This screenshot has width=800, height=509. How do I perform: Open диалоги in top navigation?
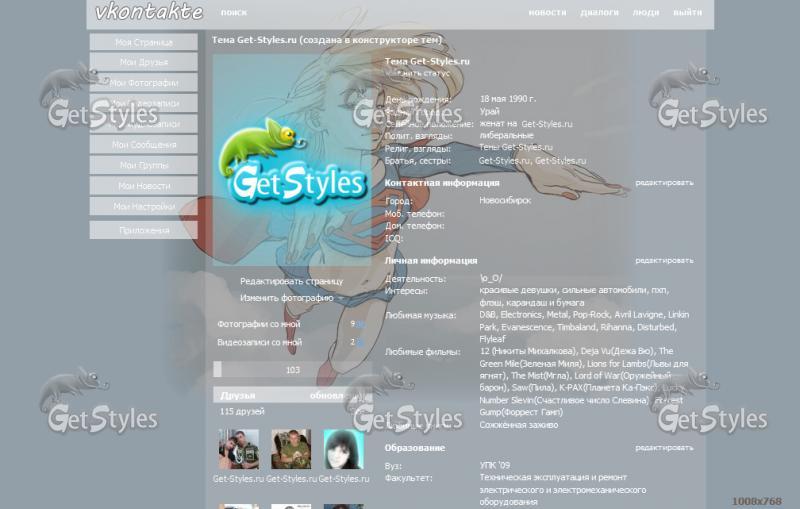[599, 12]
